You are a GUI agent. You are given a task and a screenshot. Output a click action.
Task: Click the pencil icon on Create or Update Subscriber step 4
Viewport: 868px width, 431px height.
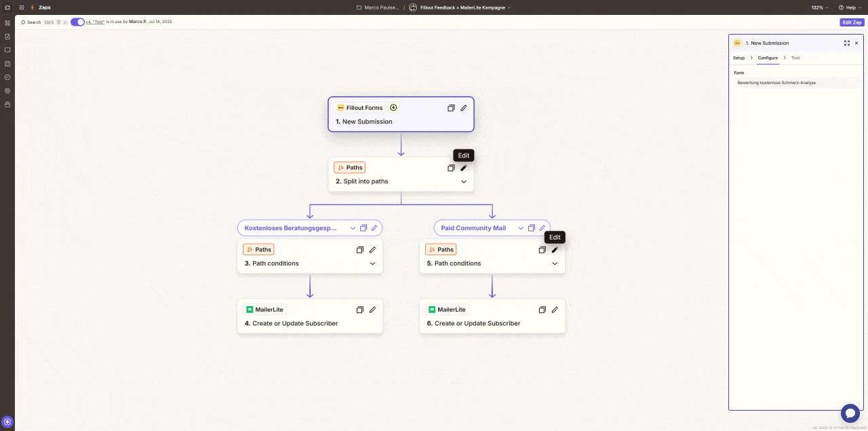pyautogui.click(x=372, y=310)
